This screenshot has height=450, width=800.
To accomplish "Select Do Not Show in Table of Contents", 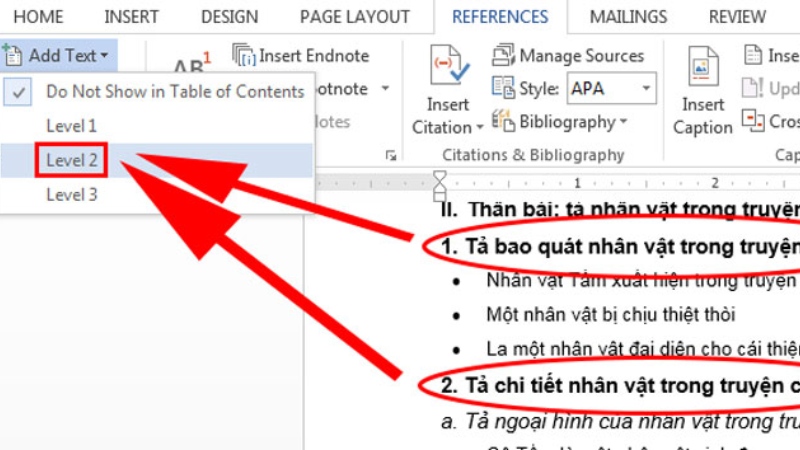I will pyautogui.click(x=174, y=91).
